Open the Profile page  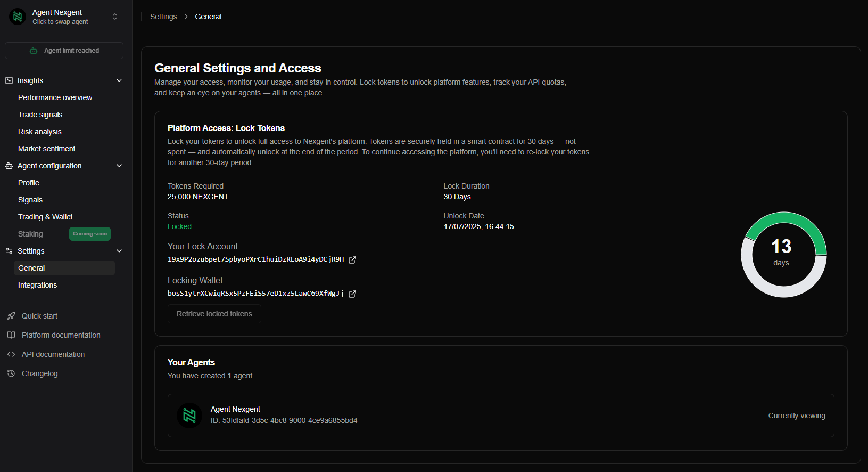point(29,183)
